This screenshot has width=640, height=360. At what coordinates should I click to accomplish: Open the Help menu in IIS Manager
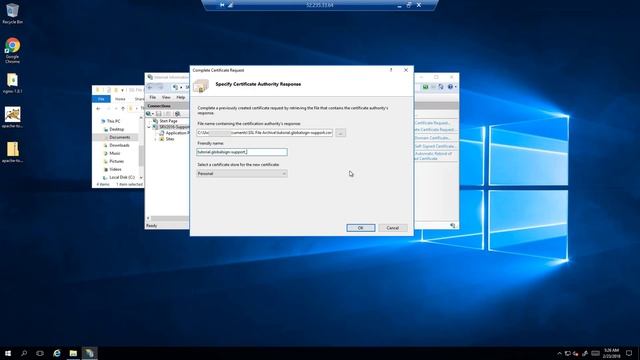click(181, 98)
